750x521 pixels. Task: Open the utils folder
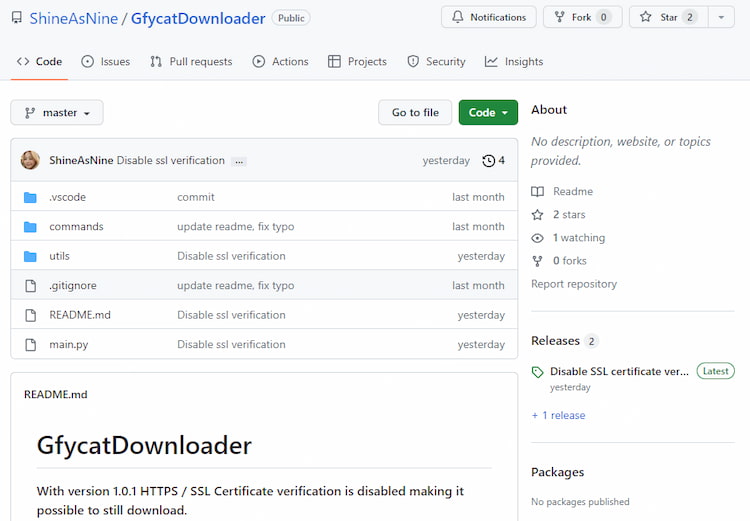point(59,256)
